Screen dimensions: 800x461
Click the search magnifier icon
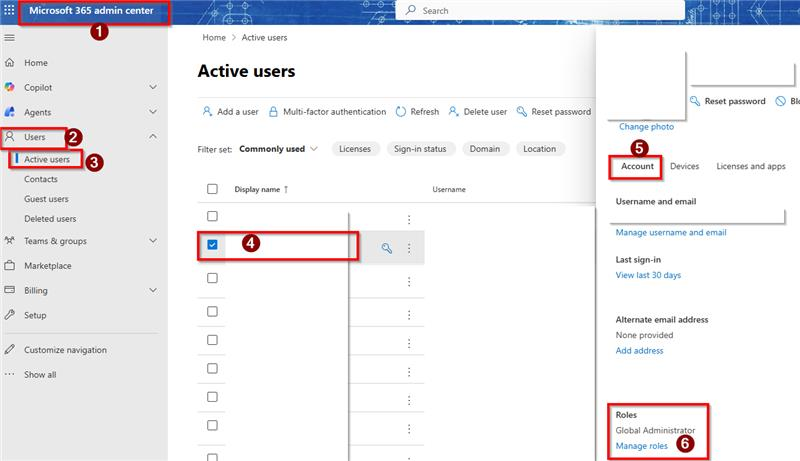coord(411,10)
